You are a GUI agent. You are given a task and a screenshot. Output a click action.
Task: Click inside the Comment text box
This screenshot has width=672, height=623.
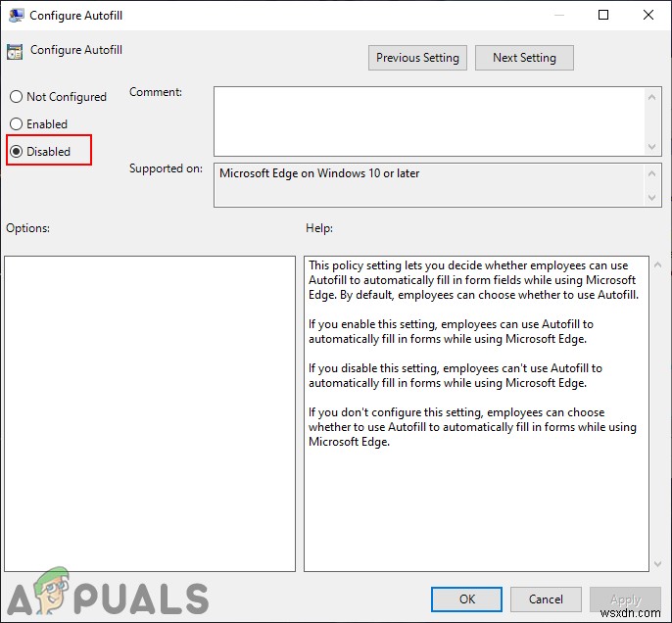coord(429,121)
